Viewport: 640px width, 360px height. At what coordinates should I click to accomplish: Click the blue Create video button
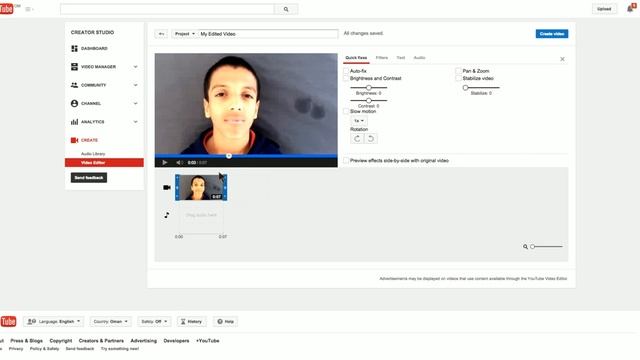(552, 34)
